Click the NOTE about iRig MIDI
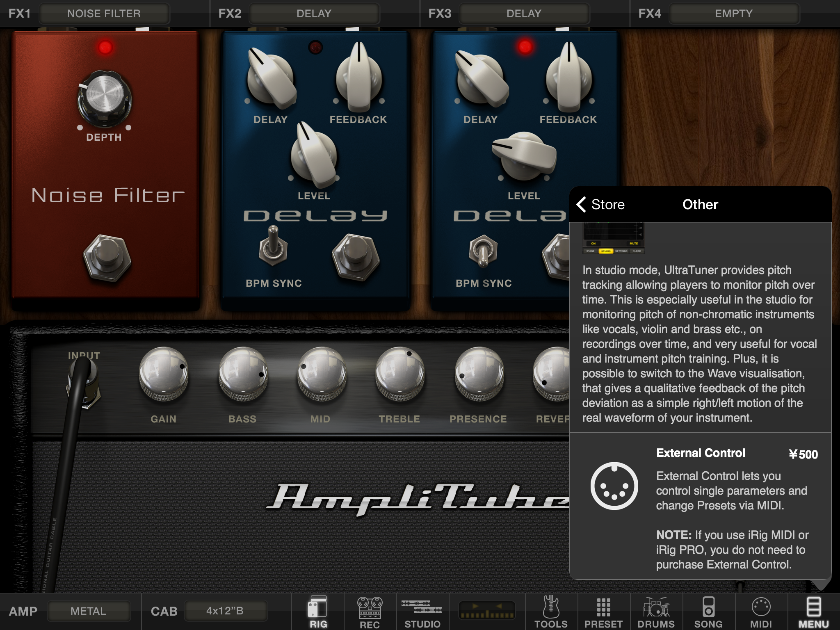Screen dimensions: 840x630 click(733, 550)
